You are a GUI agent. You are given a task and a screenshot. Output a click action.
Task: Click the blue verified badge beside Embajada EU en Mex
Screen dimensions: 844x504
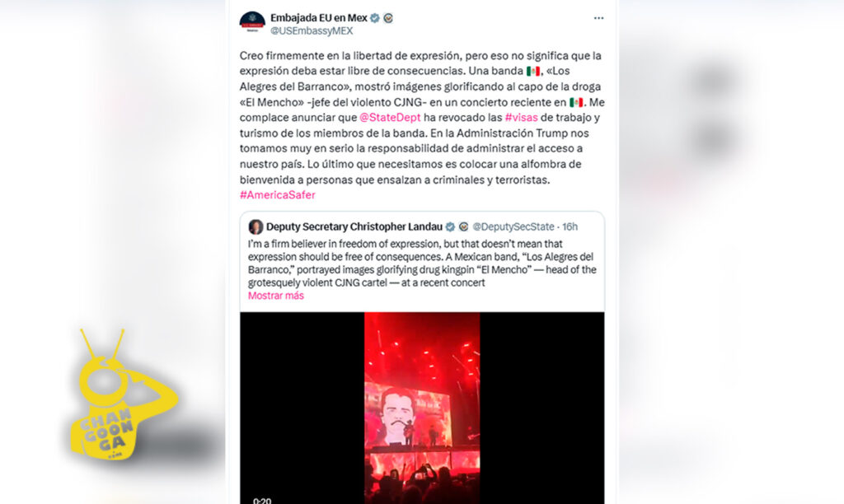tap(375, 18)
